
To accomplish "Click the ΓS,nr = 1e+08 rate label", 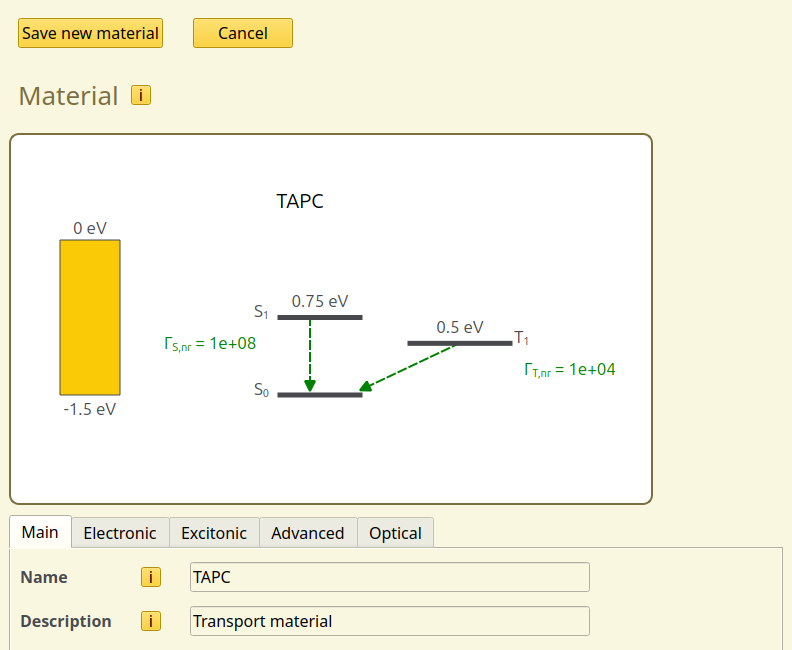I will pyautogui.click(x=210, y=344).
